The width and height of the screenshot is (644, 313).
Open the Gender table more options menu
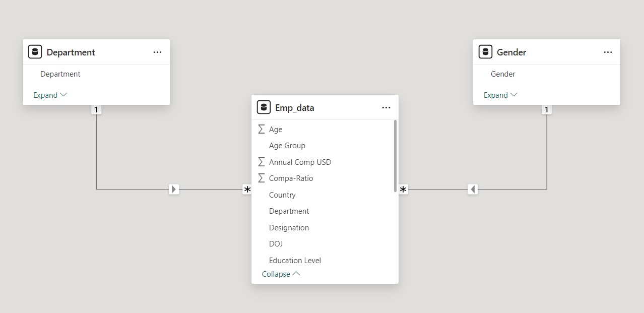(x=608, y=52)
